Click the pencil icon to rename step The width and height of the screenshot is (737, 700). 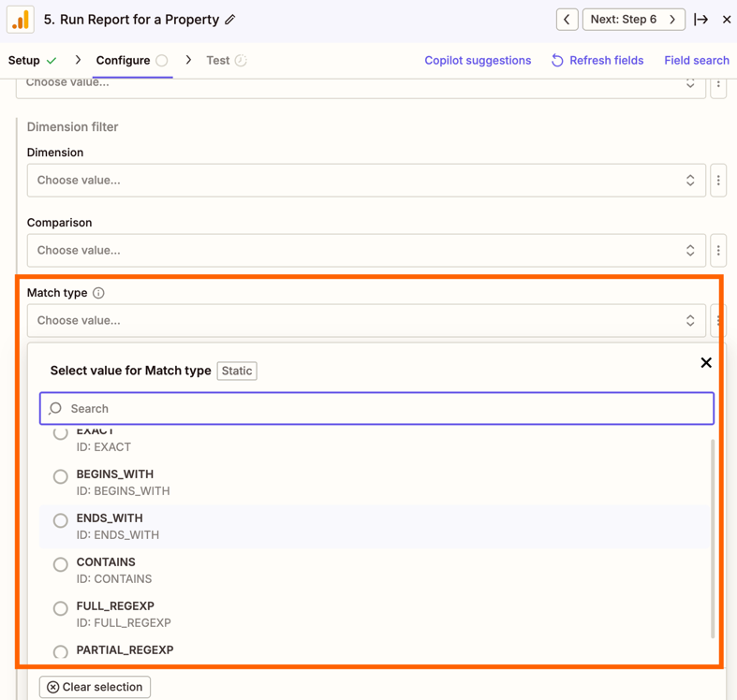tap(230, 20)
